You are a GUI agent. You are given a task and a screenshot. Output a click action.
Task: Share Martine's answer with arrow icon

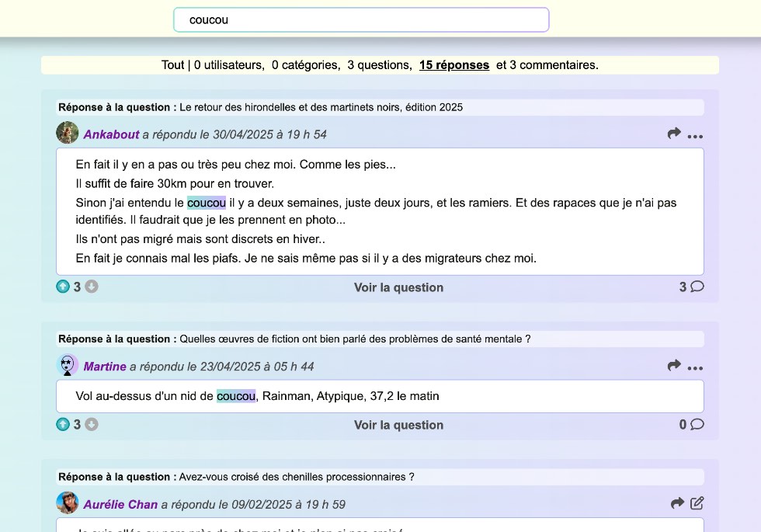[x=674, y=365]
